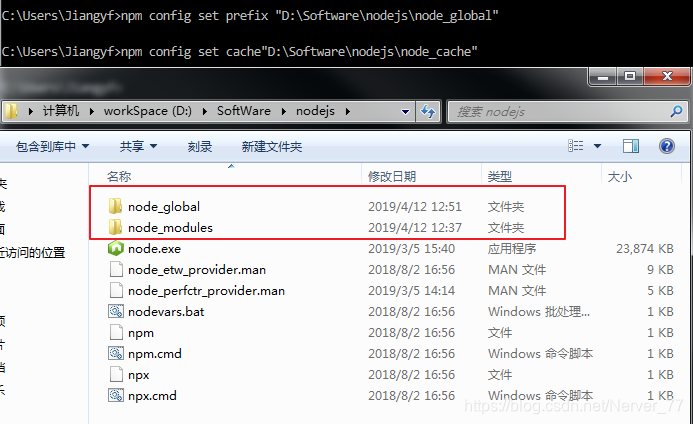Click the 新建文件夹 button

(x=272, y=146)
